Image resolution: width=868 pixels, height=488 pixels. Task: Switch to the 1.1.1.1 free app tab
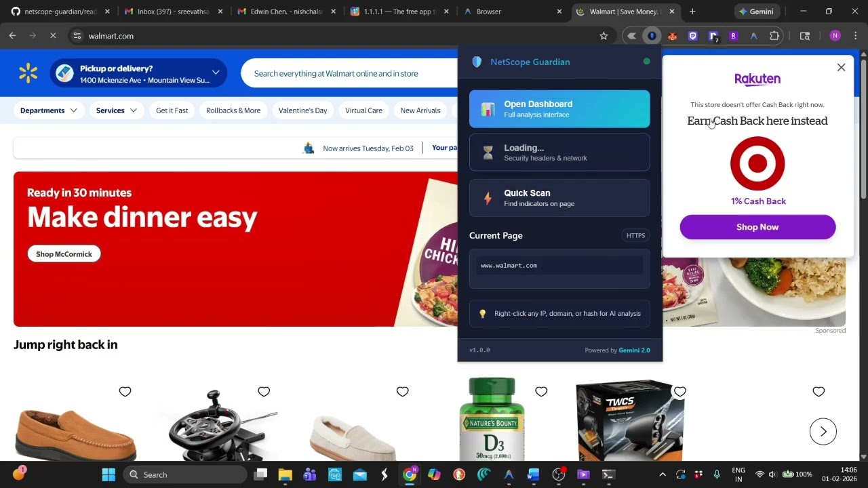pos(399,12)
